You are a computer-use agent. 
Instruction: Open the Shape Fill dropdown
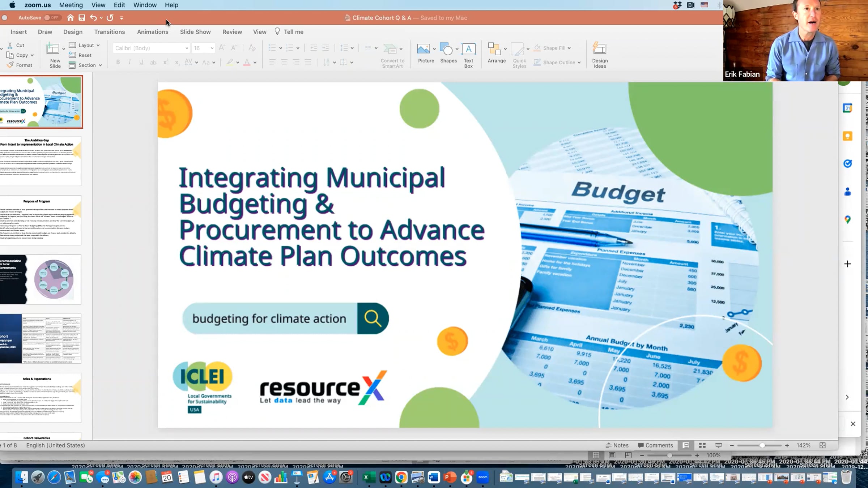point(569,48)
